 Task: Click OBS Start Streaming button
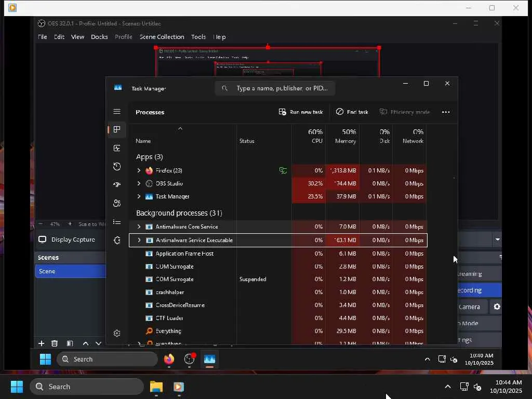(x=480, y=274)
